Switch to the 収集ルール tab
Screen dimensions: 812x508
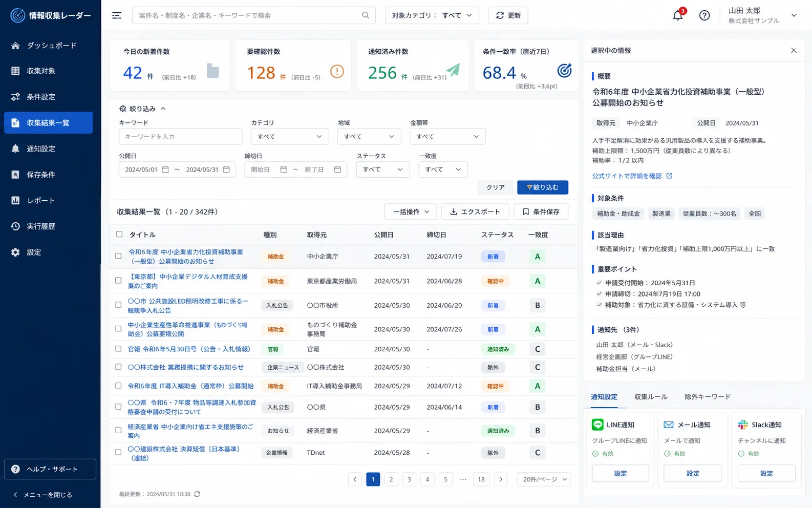pyautogui.click(x=651, y=397)
